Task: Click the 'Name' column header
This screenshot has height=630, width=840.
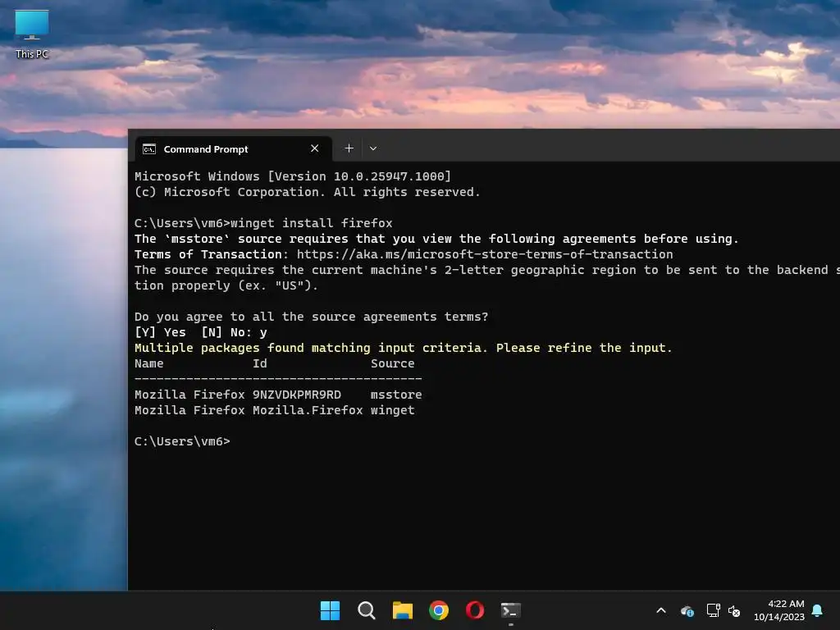Action: click(149, 363)
